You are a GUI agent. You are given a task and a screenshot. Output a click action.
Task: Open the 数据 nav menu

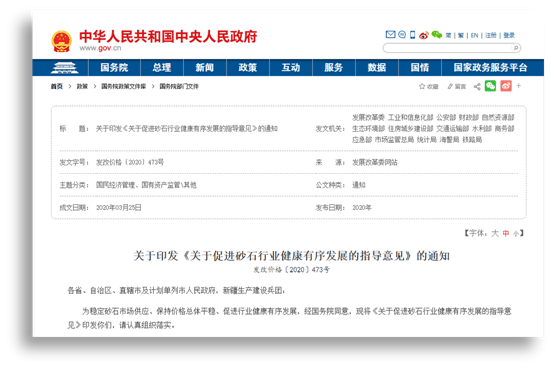click(377, 68)
